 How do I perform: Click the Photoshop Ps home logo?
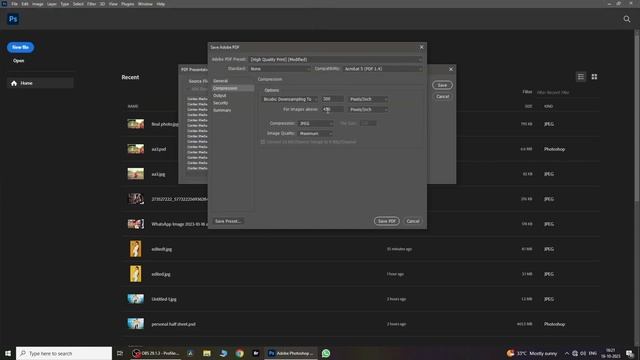pyautogui.click(x=13, y=19)
